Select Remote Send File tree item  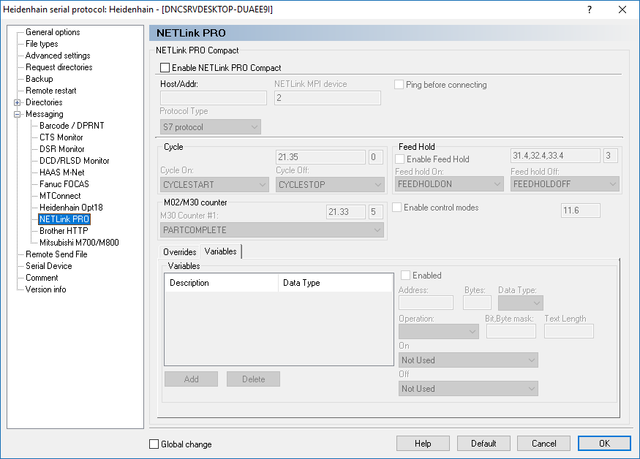tap(56, 254)
